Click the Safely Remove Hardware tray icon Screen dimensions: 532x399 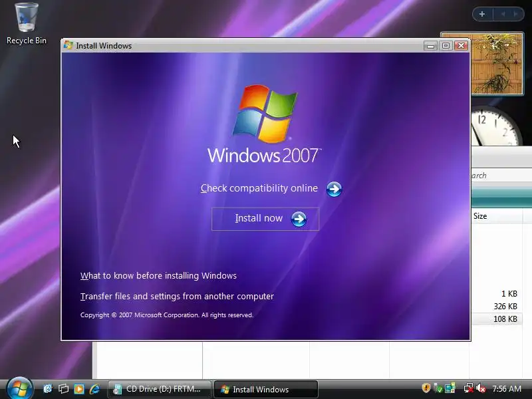[x=438, y=388]
